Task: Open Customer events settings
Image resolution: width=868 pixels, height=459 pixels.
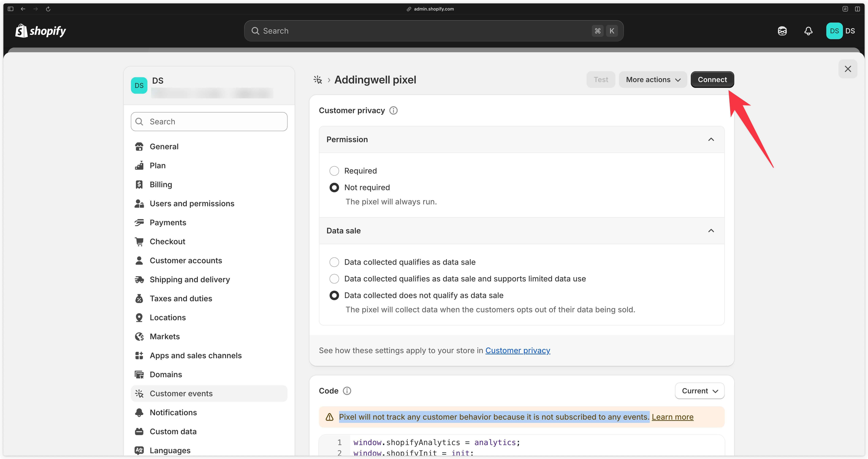Action: [209, 393]
